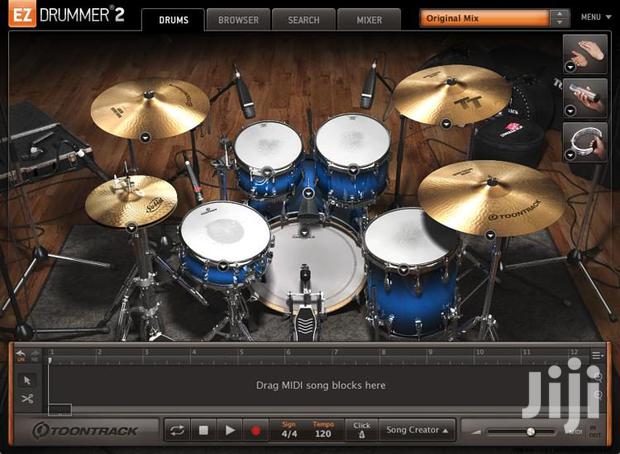620x454 pixels.
Task: Open the left crash cymbal dropdown menu
Action: pyautogui.click(x=145, y=138)
